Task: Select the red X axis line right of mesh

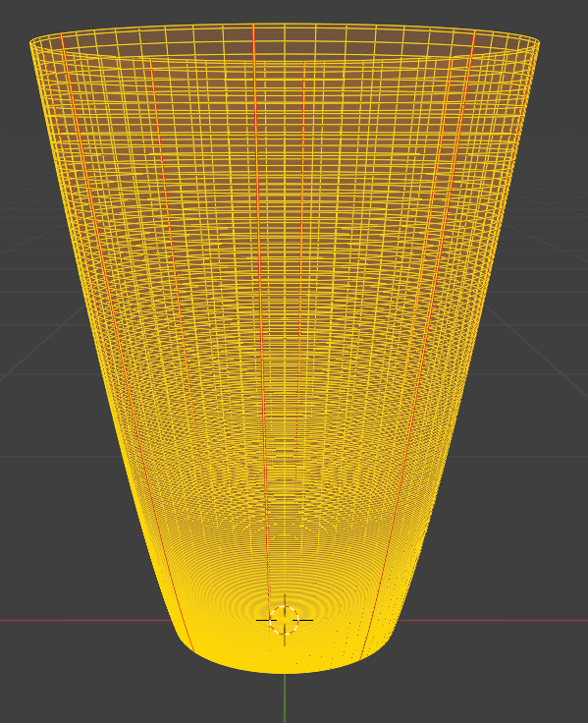Action: 492,621
